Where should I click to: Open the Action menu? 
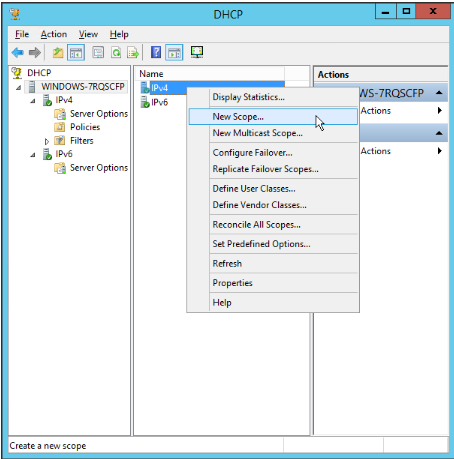click(54, 34)
